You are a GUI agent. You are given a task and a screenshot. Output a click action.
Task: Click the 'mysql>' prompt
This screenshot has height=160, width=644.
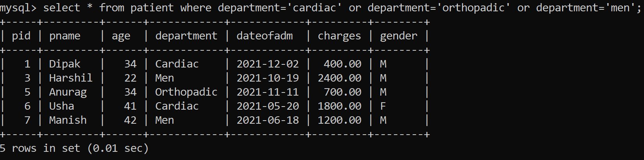18,8
